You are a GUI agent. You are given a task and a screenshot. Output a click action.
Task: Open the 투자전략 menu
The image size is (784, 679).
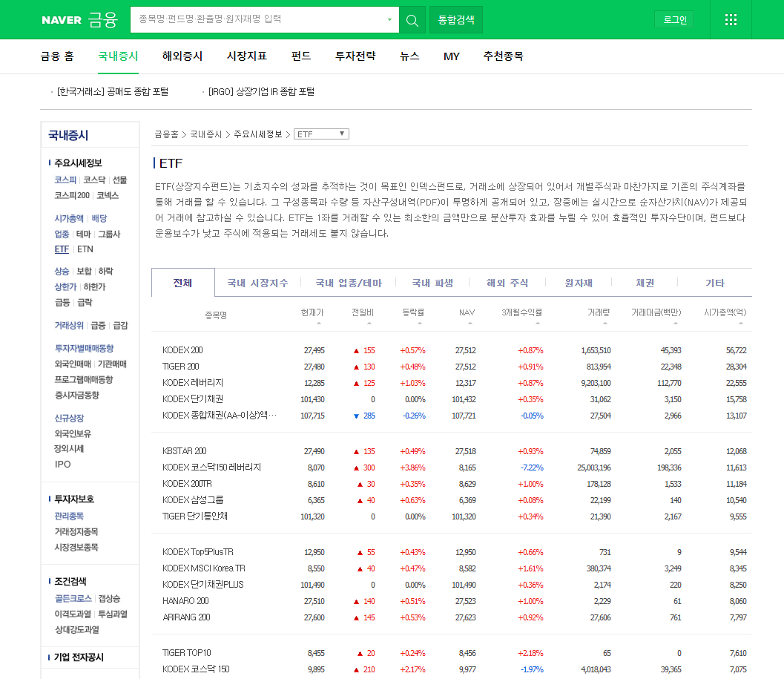[x=355, y=56]
